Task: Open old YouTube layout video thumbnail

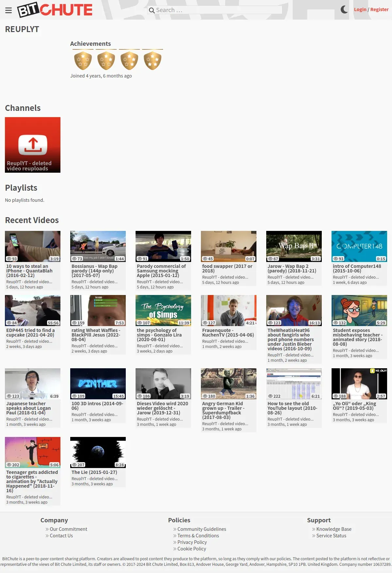Action: (x=294, y=384)
